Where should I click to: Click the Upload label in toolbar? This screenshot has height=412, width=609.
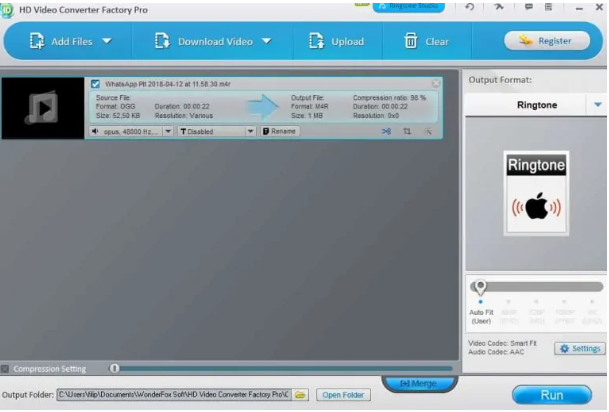click(348, 42)
